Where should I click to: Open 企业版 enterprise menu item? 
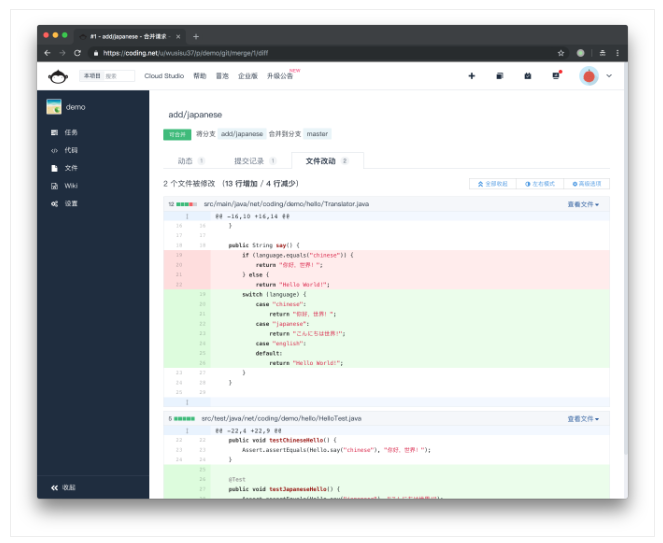248,76
